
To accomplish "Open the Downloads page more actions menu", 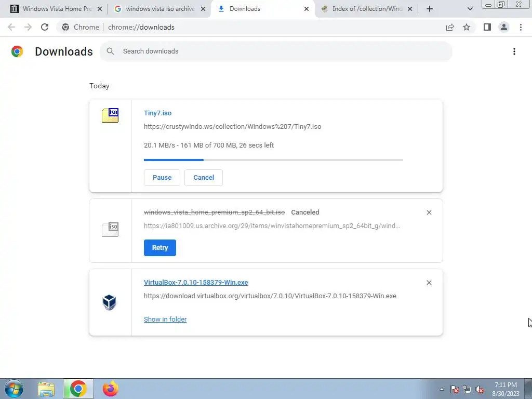I will [514, 51].
